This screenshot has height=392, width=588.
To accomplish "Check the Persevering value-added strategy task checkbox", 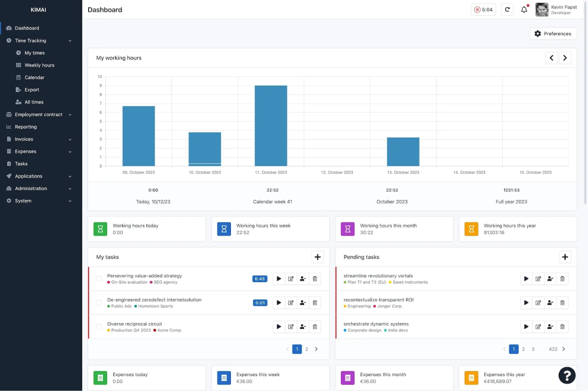I will pyautogui.click(x=99, y=278).
